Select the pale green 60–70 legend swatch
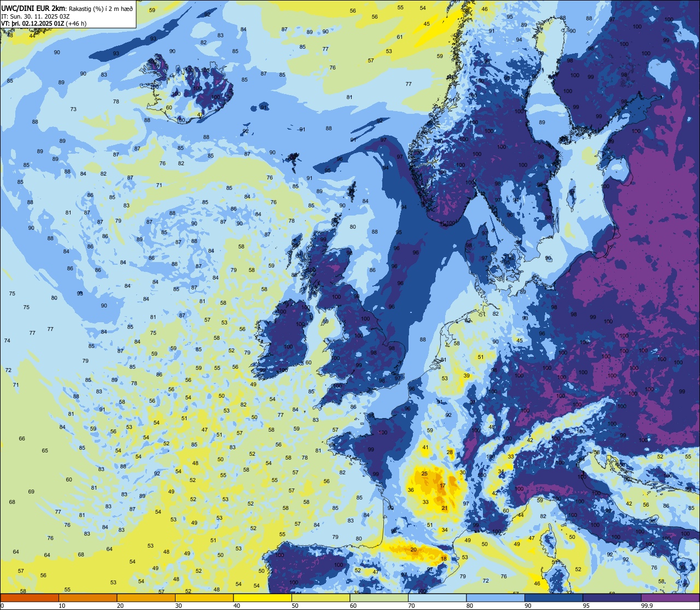 point(378,597)
